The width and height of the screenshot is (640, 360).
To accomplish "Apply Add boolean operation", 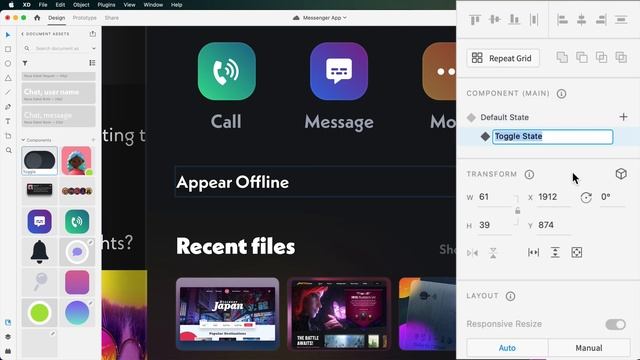I will pos(562,57).
